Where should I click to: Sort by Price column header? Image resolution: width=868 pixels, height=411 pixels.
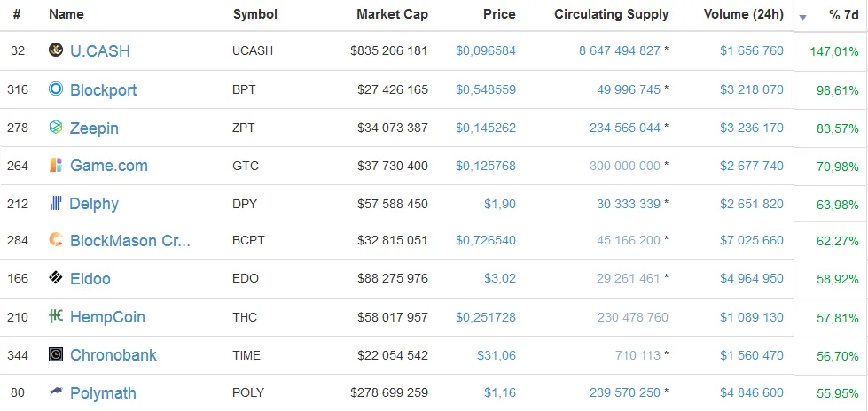point(499,14)
